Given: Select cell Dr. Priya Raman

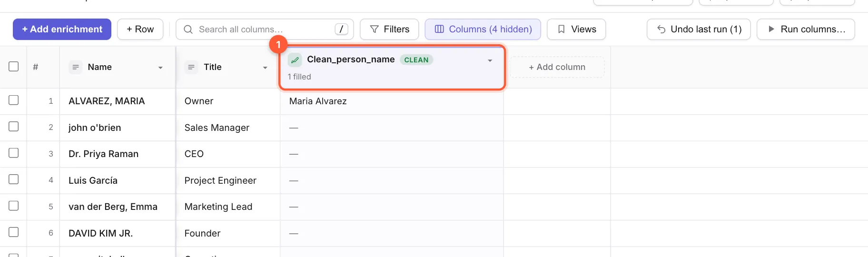Looking at the screenshot, I should pyautogui.click(x=118, y=154).
